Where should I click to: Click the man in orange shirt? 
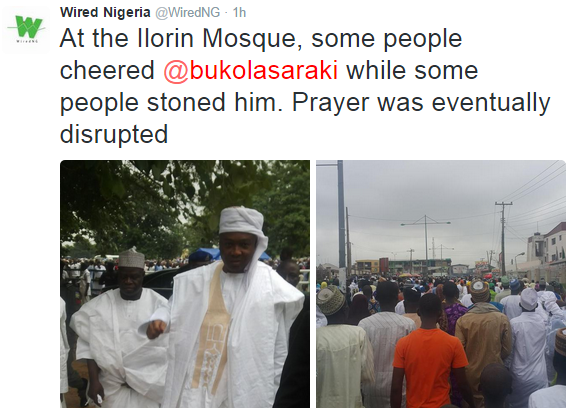click(x=429, y=351)
